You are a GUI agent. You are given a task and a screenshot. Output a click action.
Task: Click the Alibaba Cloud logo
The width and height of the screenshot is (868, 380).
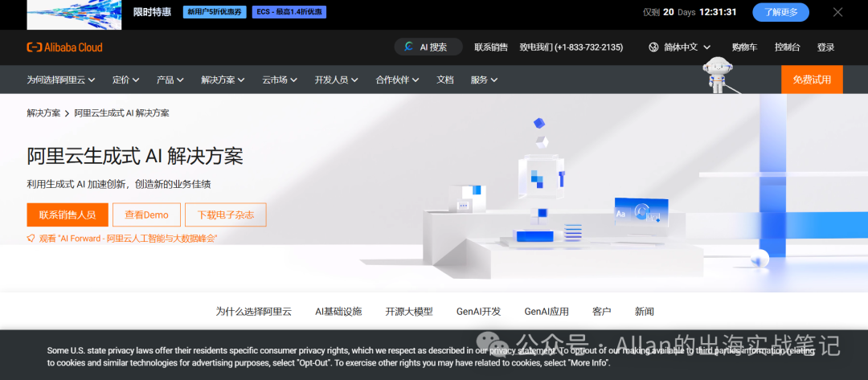[64, 47]
